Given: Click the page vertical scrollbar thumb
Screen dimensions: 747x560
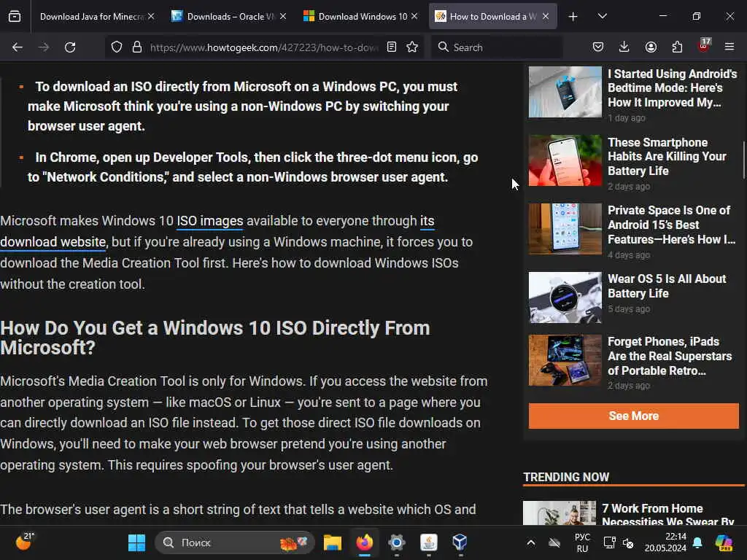Looking at the screenshot, I should [743, 160].
